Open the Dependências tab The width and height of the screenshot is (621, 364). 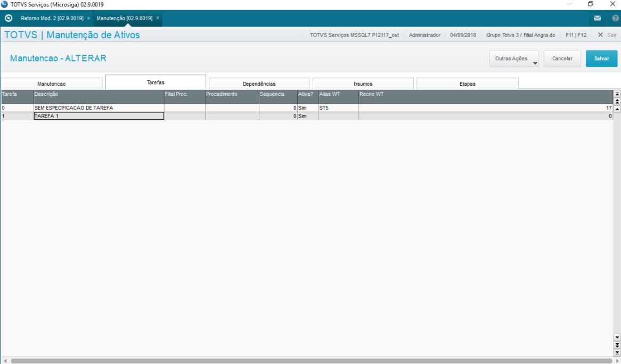coord(259,84)
